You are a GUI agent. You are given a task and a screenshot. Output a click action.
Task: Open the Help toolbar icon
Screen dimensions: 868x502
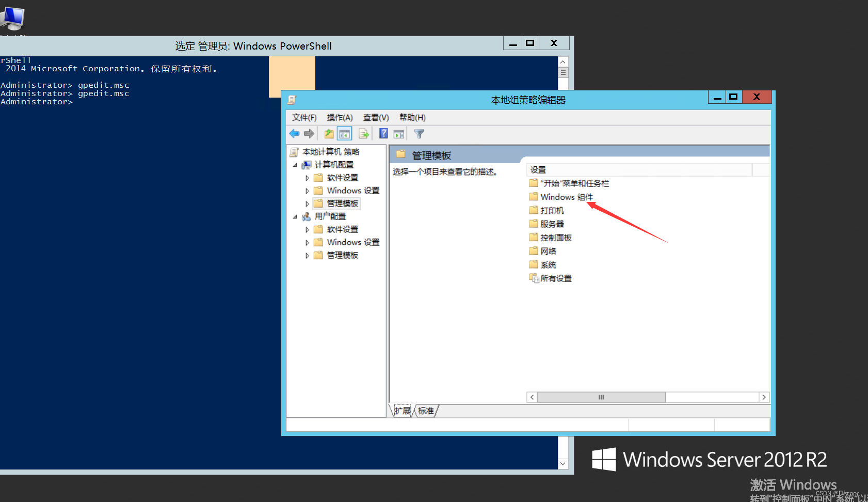coord(383,134)
